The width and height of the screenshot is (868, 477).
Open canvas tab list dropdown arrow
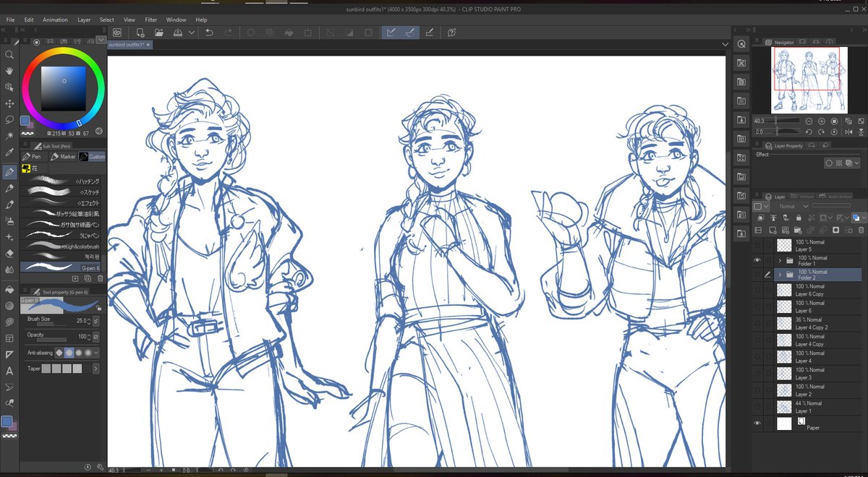[725, 45]
